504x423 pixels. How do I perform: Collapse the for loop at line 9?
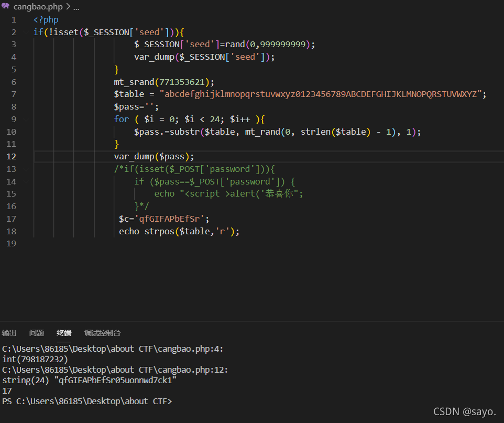(x=26, y=120)
